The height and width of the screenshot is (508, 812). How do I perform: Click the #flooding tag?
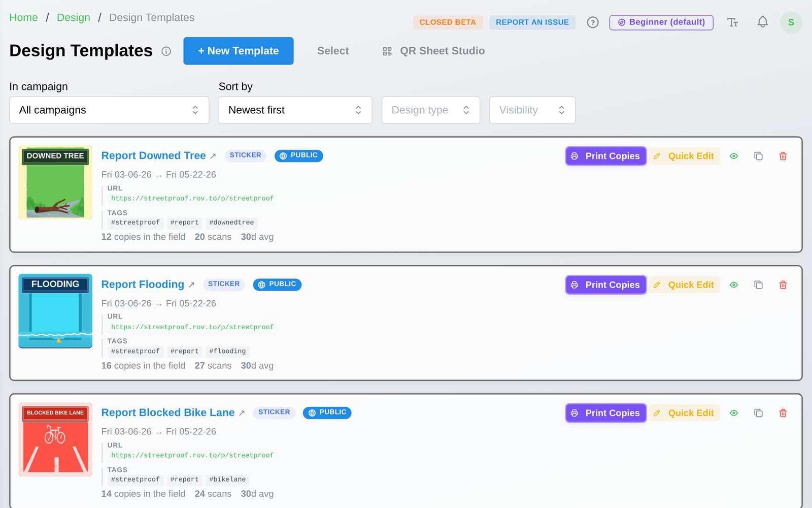[227, 351]
